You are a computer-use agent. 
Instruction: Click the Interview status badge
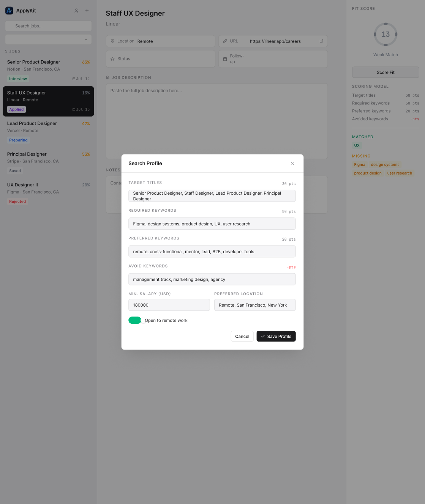click(18, 79)
